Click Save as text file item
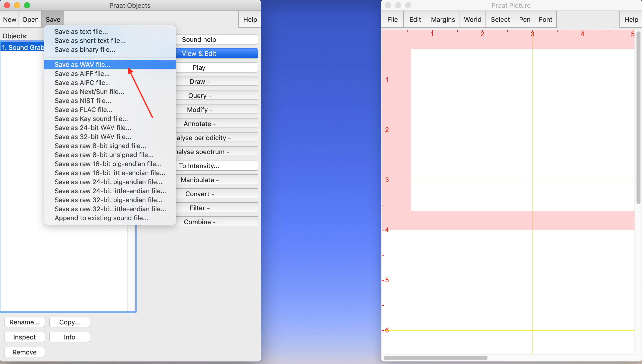The width and height of the screenshot is (642, 364). coord(81,32)
